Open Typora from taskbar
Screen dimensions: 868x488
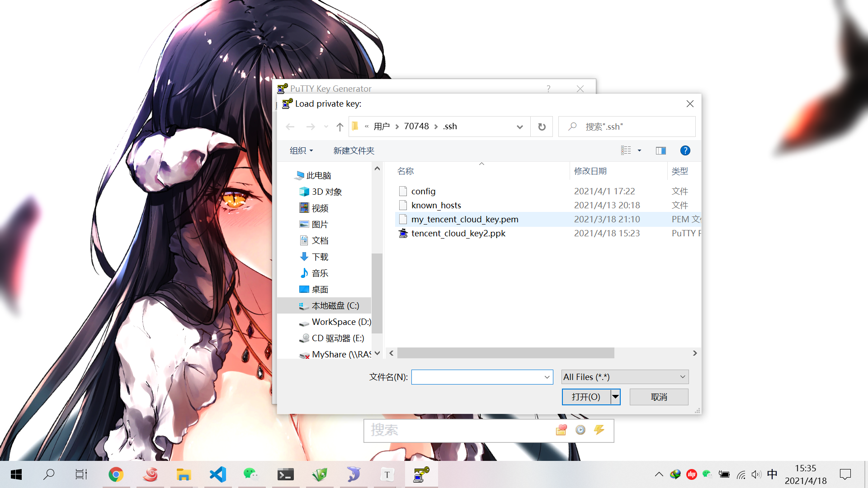[387, 474]
